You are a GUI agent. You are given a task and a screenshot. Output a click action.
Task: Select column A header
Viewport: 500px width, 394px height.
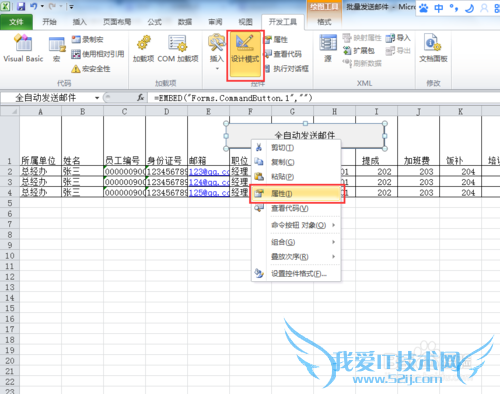(40, 111)
